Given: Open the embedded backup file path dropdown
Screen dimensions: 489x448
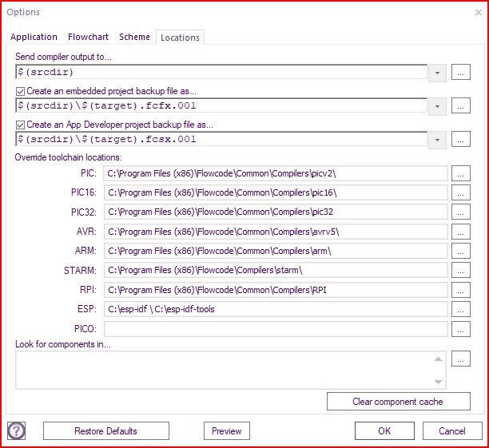Looking at the screenshot, I should tap(437, 106).
